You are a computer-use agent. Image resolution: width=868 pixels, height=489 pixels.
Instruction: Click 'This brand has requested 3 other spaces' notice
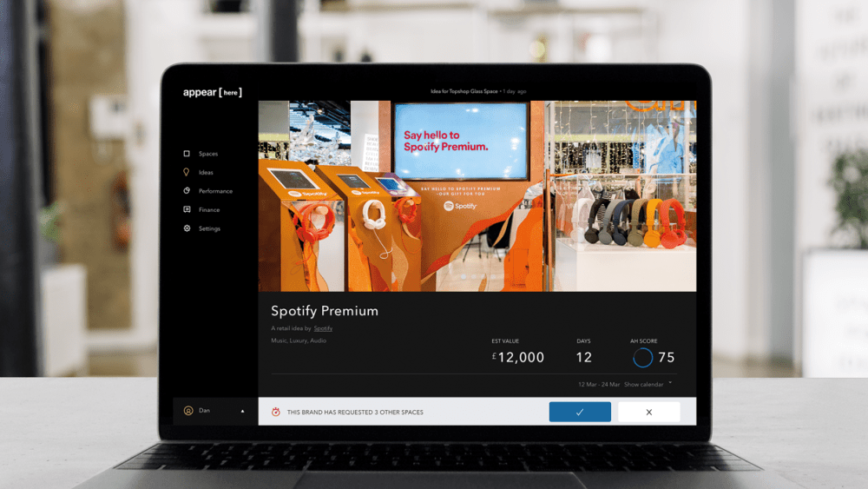[x=355, y=412]
